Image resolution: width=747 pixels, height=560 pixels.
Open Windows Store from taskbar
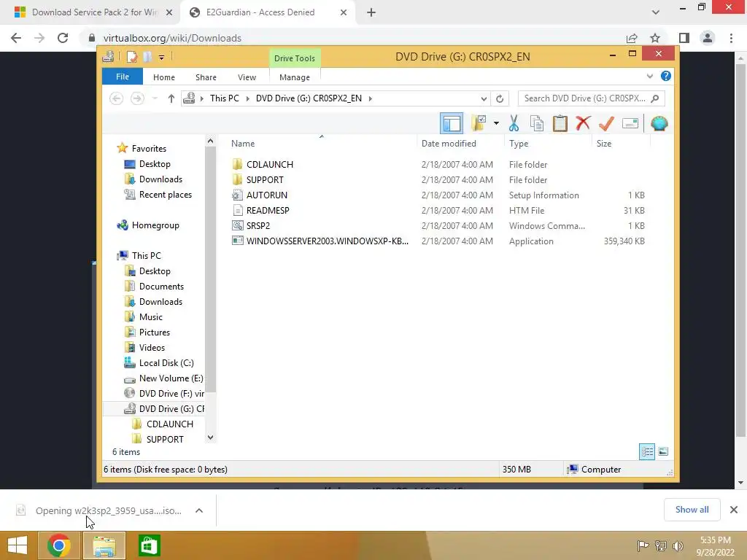tap(149, 545)
